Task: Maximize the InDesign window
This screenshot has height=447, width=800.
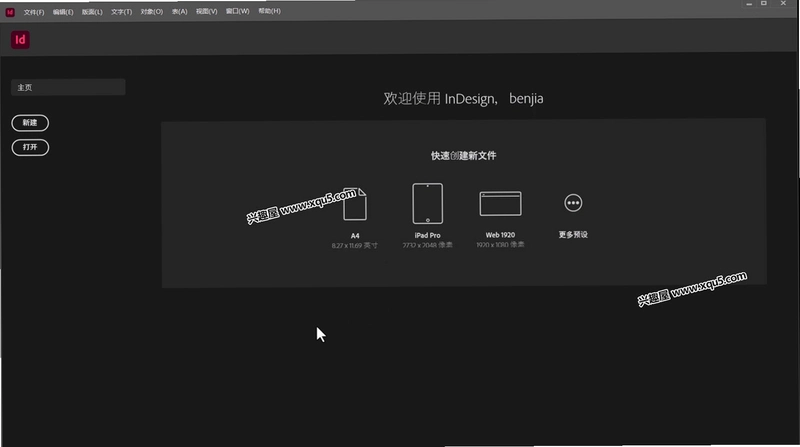Action: [x=764, y=4]
